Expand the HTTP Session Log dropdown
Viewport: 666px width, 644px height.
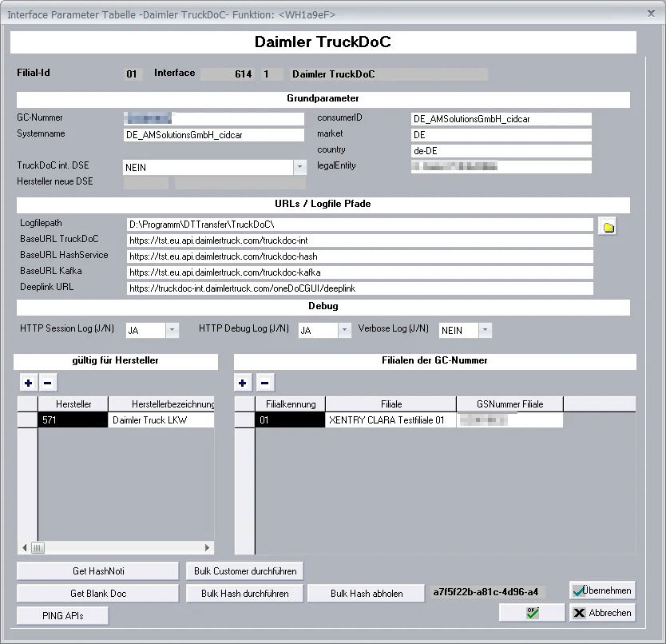(x=172, y=330)
